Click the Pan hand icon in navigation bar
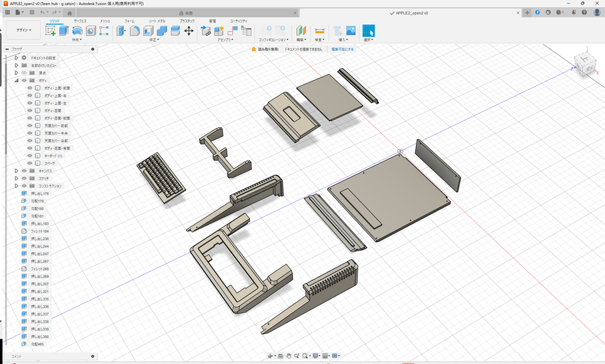605x364 pixels. coord(289,356)
